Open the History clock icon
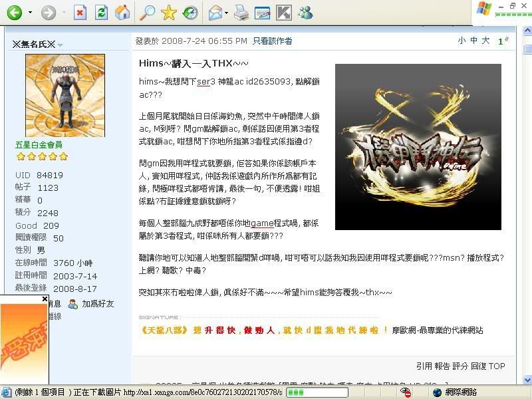The image size is (532, 399). (190, 12)
